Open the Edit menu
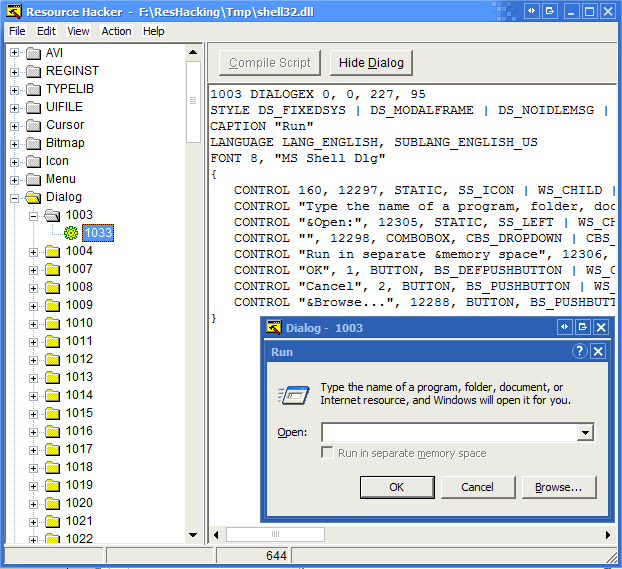The width and height of the screenshot is (622, 569). tap(46, 31)
